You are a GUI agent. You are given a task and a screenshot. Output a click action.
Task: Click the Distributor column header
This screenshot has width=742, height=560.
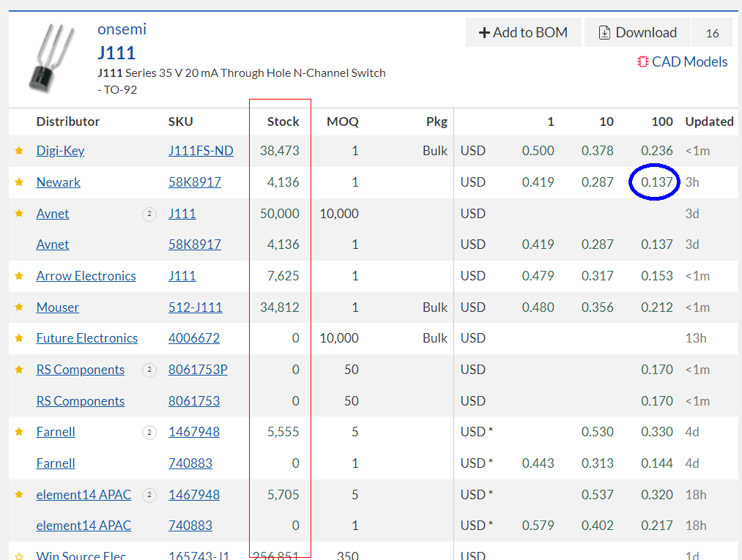(67, 122)
